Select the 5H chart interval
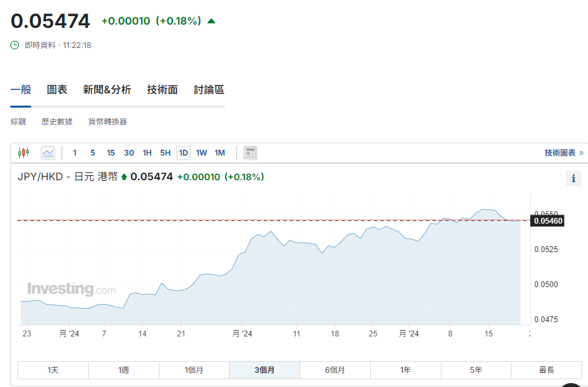The width and height of the screenshot is (588, 387). click(165, 153)
